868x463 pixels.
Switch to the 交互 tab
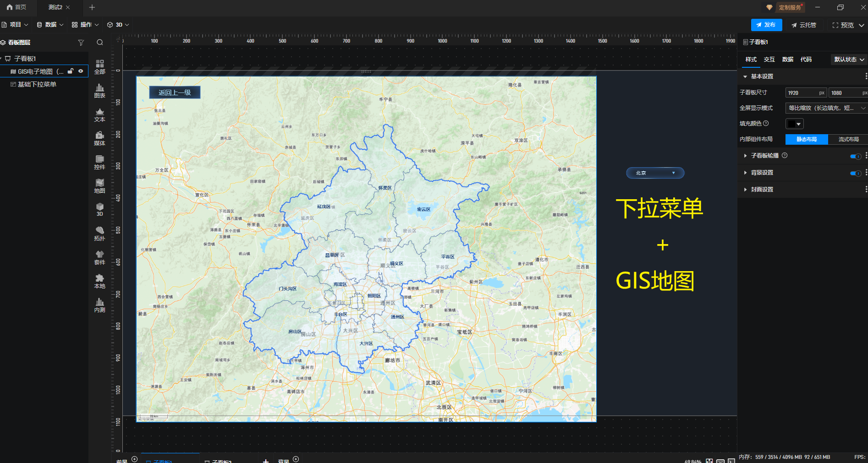pos(769,60)
